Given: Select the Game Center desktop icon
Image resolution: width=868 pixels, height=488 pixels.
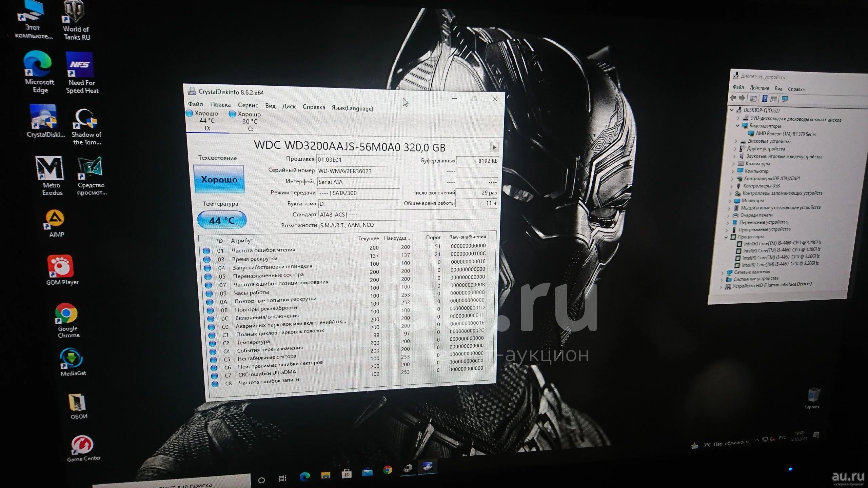Looking at the screenshot, I should tap(83, 448).
